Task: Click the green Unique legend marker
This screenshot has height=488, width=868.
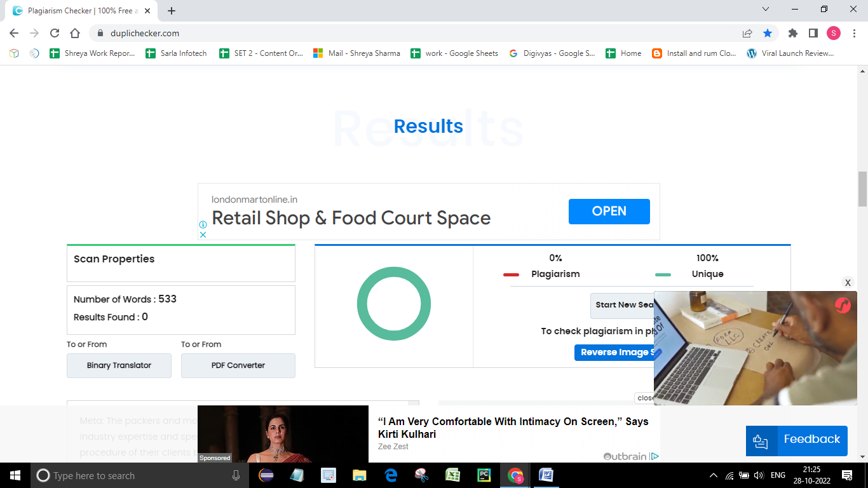Action: (x=663, y=274)
